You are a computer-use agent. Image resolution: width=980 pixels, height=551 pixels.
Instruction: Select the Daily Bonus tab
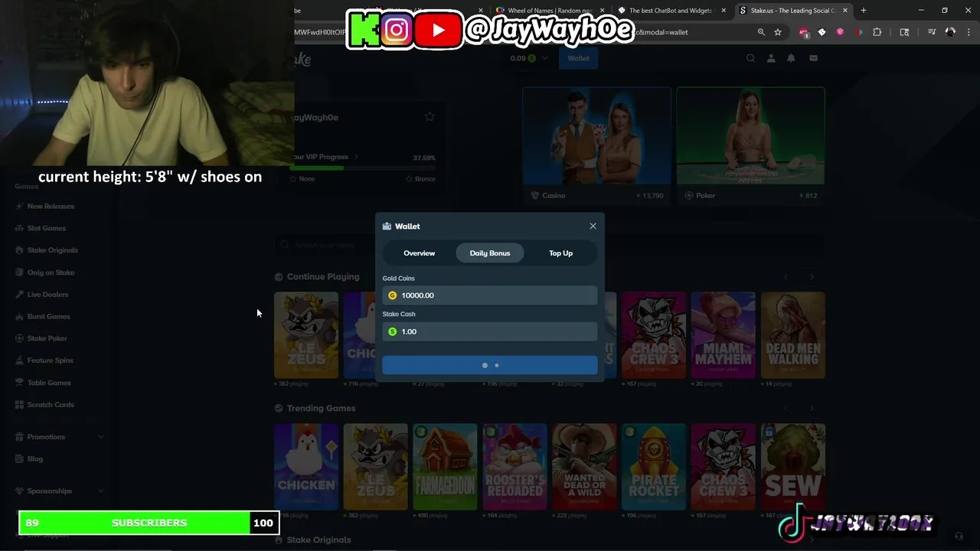pos(490,253)
